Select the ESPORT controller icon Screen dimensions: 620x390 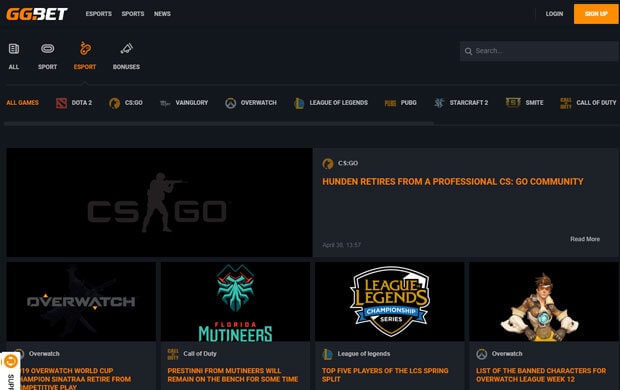85,49
